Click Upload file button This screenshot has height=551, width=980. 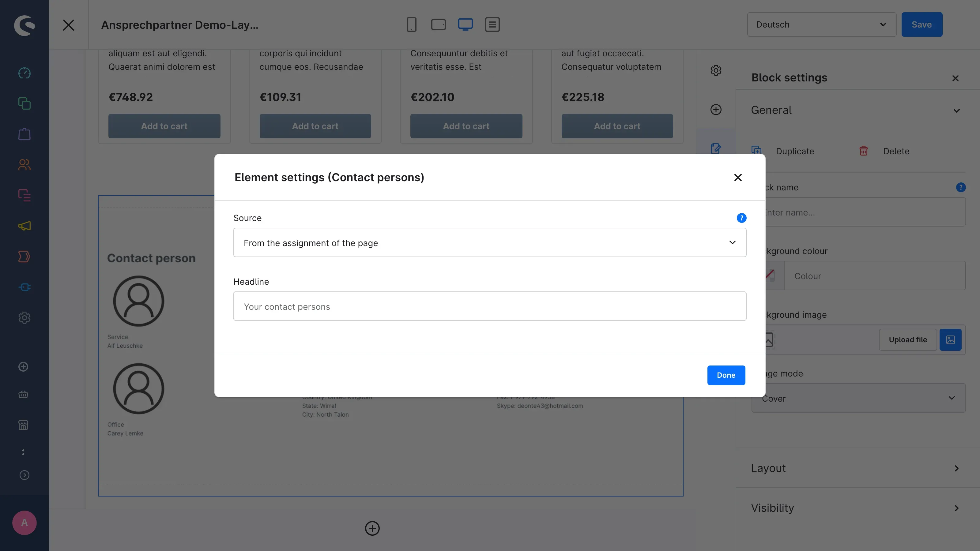click(x=908, y=339)
